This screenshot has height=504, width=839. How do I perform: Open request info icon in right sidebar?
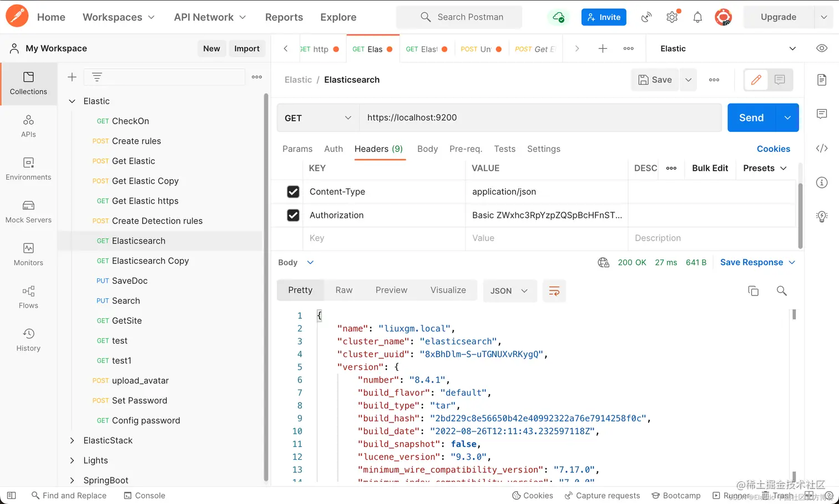click(822, 182)
